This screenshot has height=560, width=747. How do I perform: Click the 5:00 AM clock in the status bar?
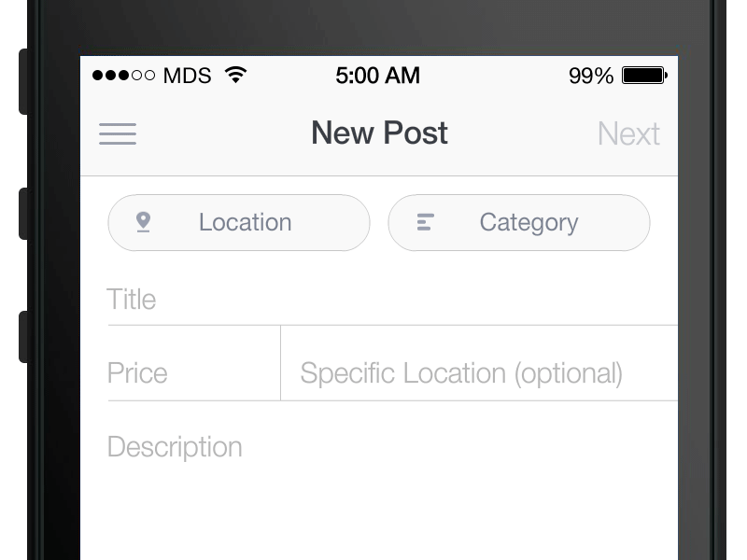pos(378,75)
